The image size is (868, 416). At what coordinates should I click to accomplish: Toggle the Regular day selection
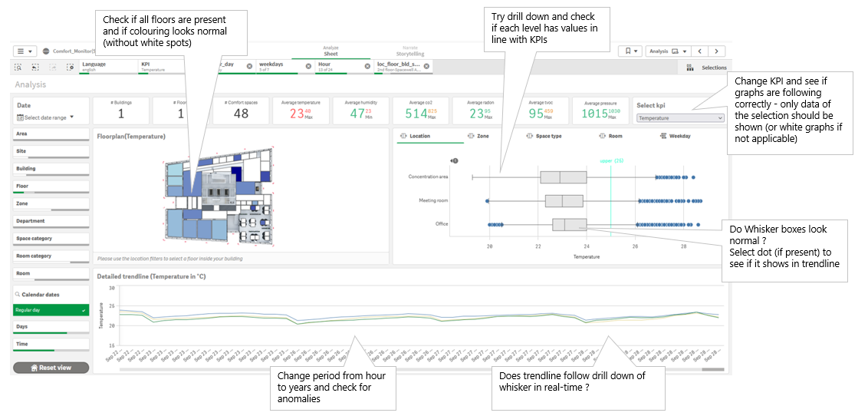[51, 310]
